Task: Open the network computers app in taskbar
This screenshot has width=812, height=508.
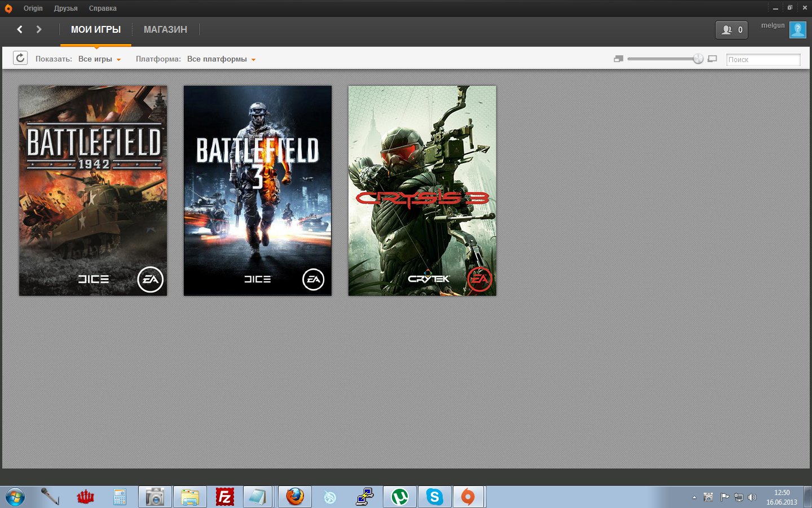Action: point(365,497)
